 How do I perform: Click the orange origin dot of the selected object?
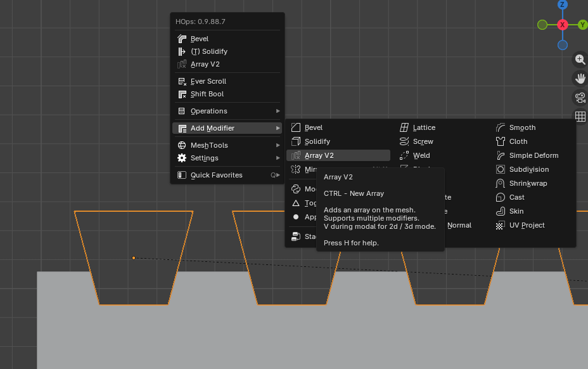pyautogui.click(x=134, y=258)
